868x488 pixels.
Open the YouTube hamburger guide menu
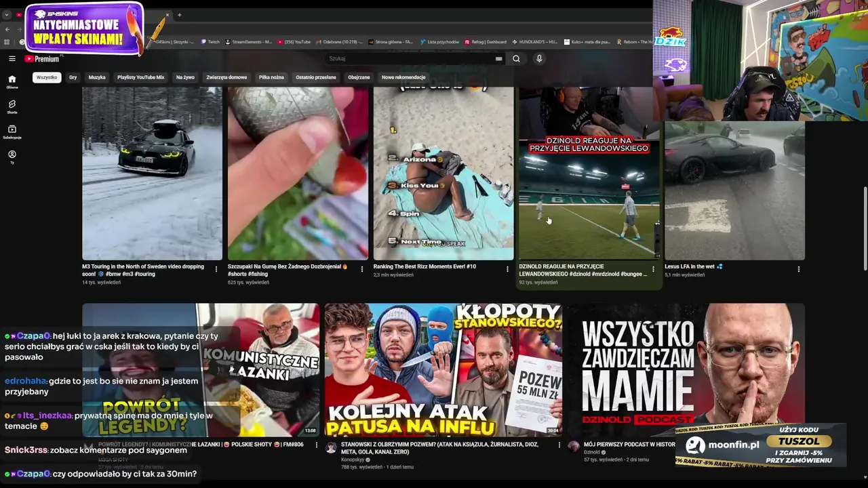12,59
